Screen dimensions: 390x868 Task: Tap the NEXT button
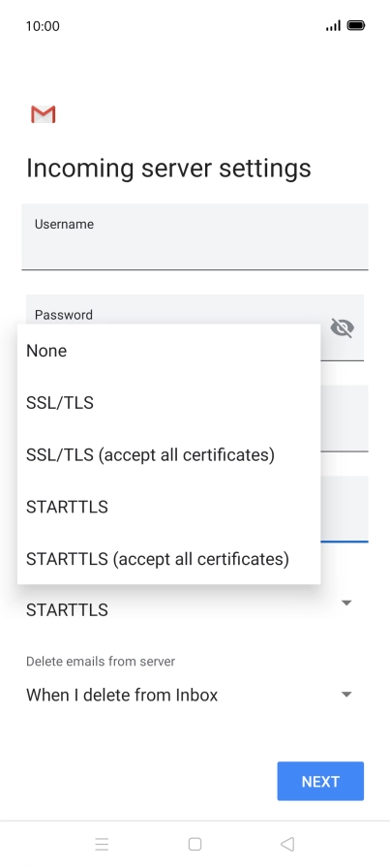(320, 781)
